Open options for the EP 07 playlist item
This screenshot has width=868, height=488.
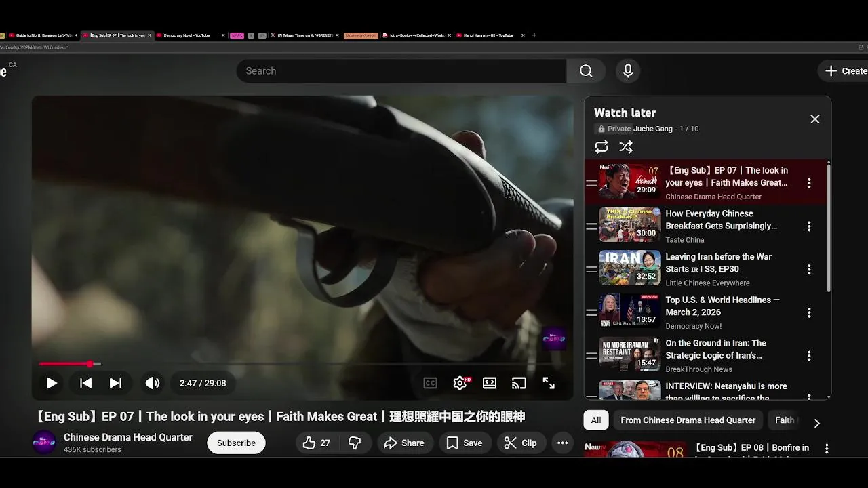tap(809, 183)
